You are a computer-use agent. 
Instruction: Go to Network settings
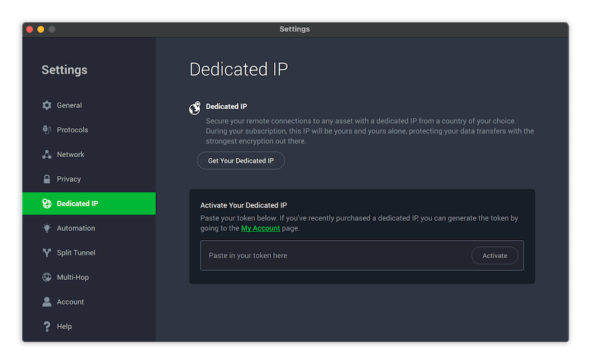click(x=70, y=154)
